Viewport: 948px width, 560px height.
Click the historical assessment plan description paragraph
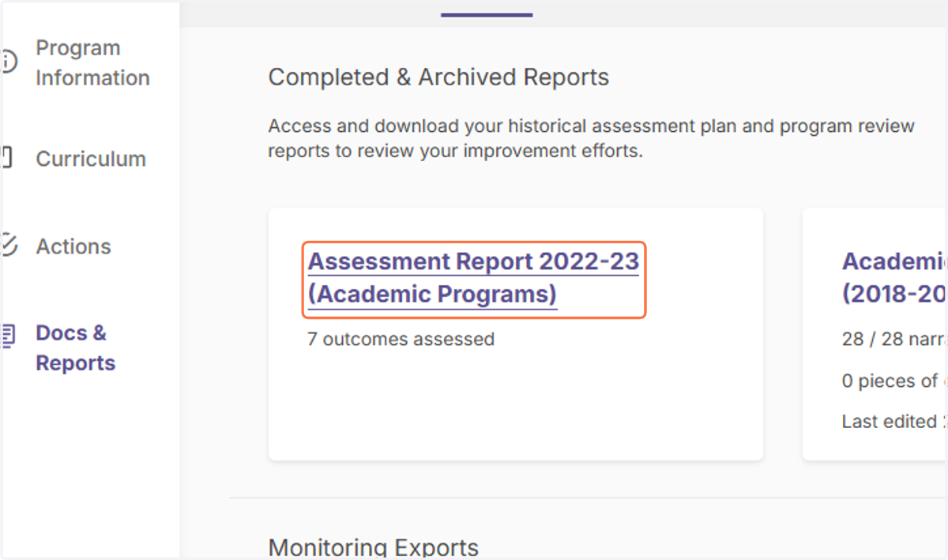591,138
